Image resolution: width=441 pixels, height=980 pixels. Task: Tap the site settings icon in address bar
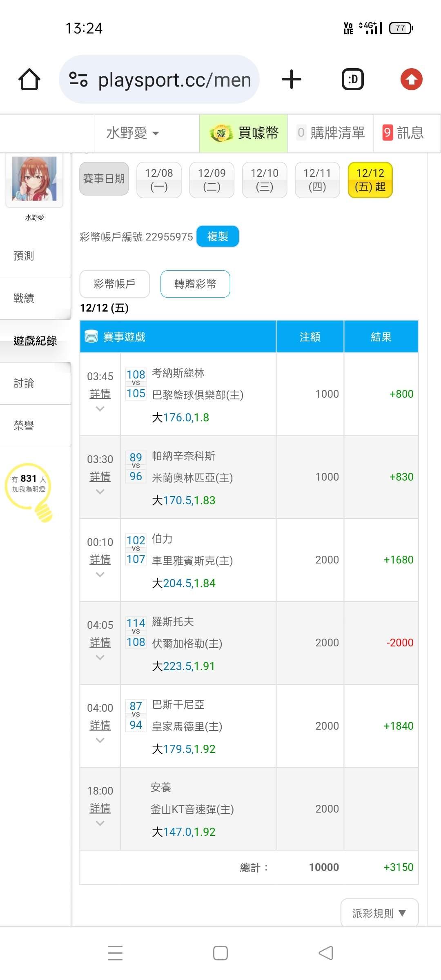[x=78, y=79]
